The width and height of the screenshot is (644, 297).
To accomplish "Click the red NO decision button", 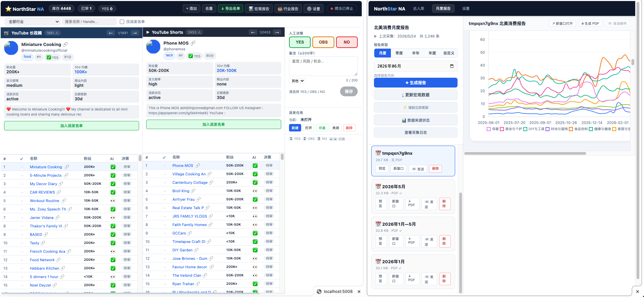I will 347,42.
